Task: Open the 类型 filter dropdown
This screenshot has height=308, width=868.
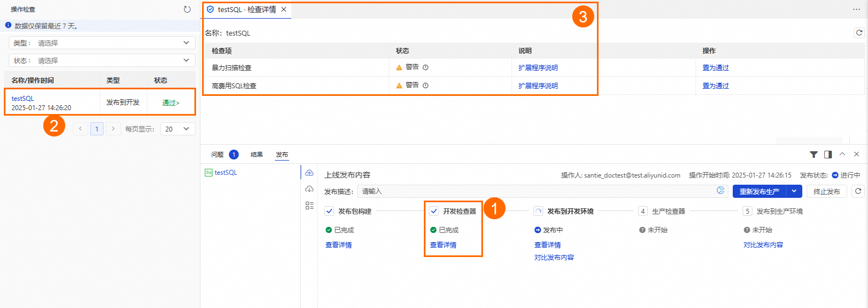Action: pos(102,43)
